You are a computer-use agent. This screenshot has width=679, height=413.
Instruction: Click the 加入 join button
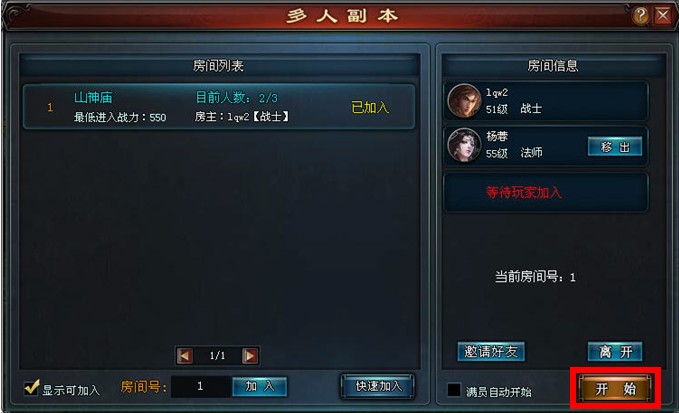(x=260, y=386)
